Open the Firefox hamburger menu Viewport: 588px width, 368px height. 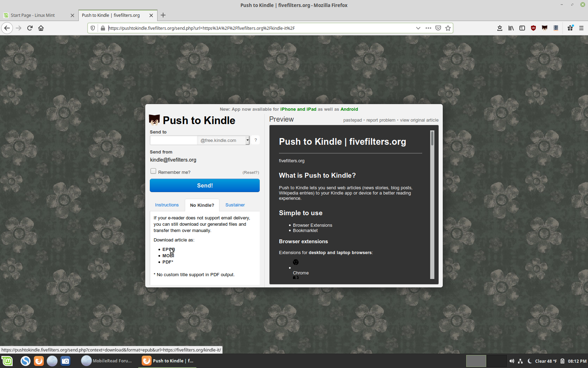[x=581, y=28]
